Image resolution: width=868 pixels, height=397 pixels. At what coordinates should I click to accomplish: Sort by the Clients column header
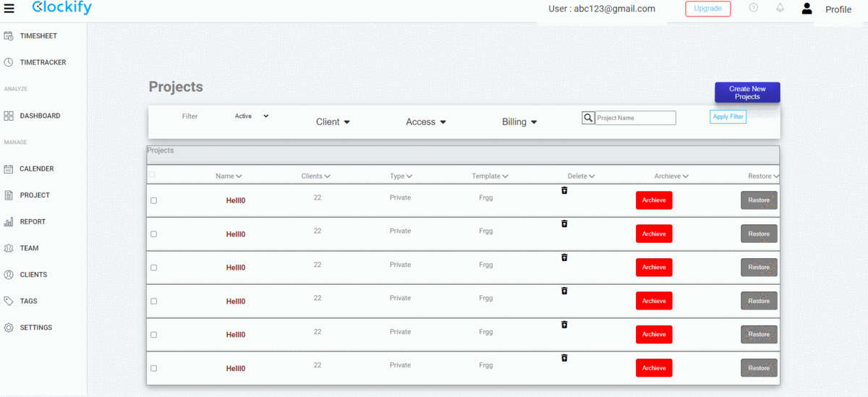pyautogui.click(x=315, y=176)
